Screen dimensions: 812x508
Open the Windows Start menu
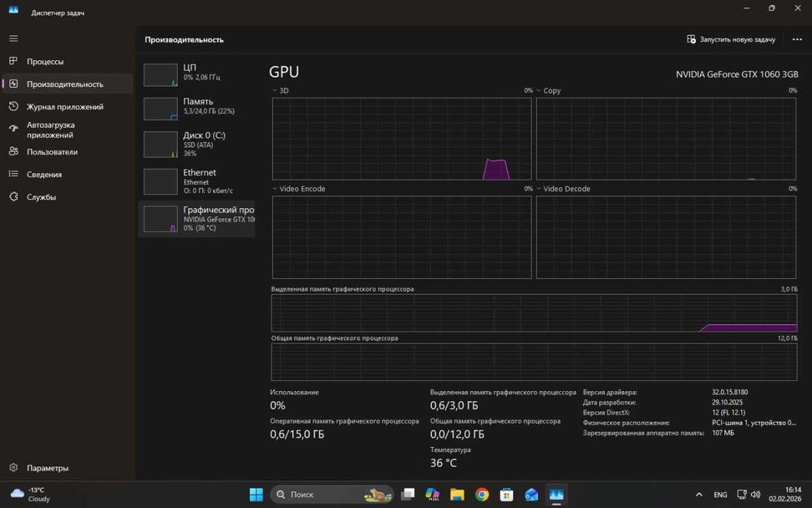256,494
